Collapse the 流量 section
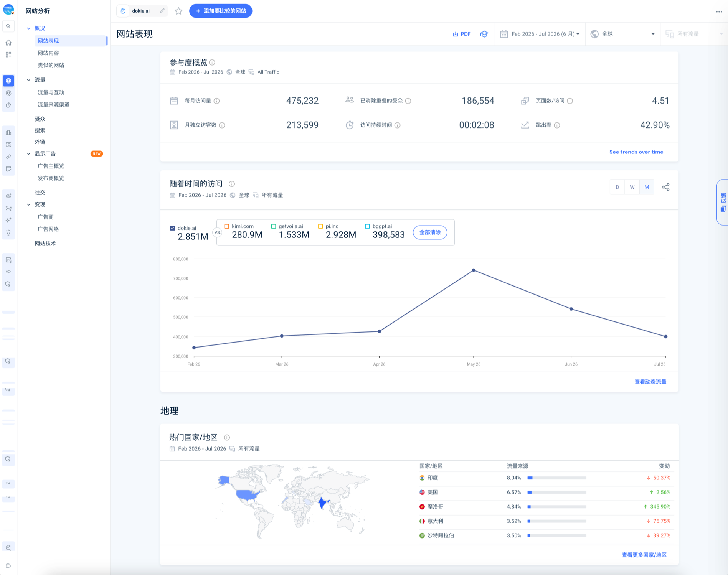Screen dimensions: 728x575 click(x=28, y=80)
